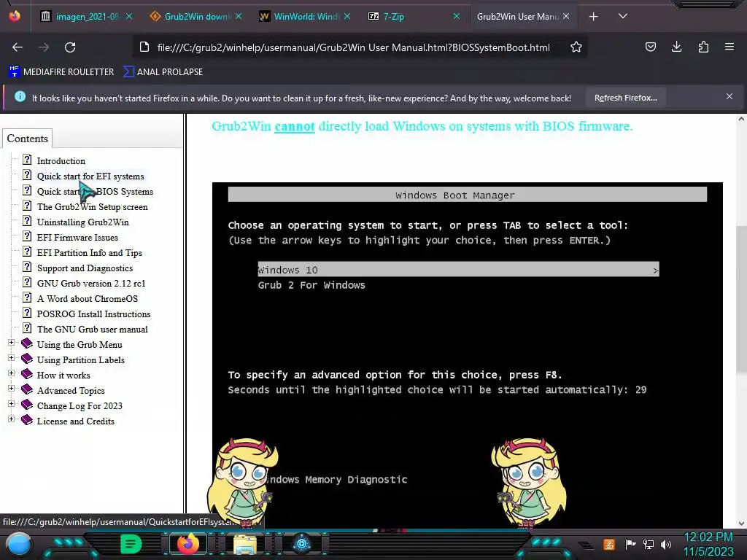Open POSROG Install Instructions topic
Viewport: 747px width, 560px height.
(94, 314)
